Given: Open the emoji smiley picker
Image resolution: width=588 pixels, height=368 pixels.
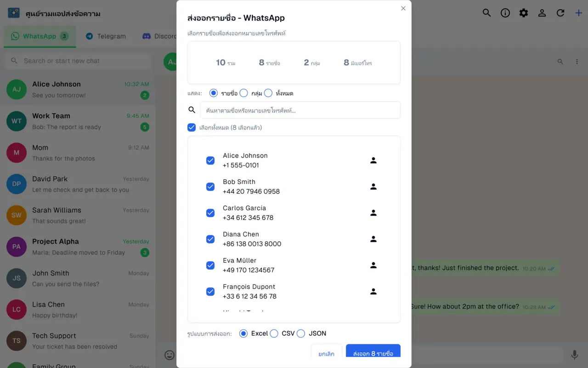Looking at the screenshot, I should click(x=170, y=355).
